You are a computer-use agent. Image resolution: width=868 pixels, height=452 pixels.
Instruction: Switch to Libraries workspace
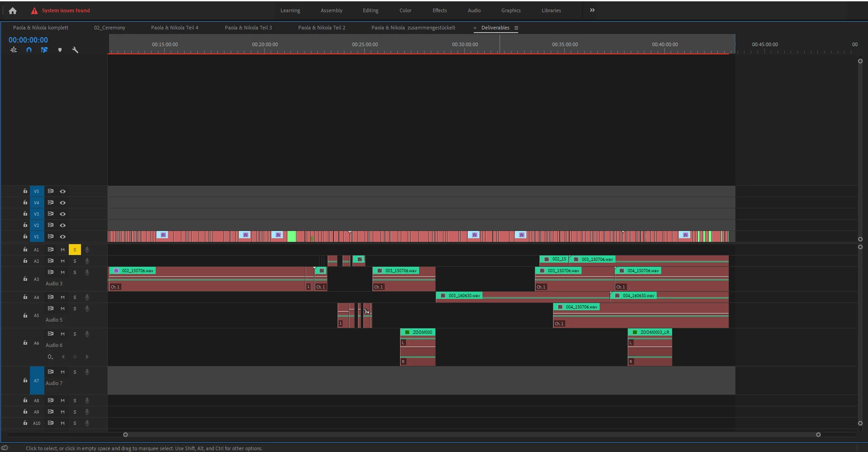[551, 10]
